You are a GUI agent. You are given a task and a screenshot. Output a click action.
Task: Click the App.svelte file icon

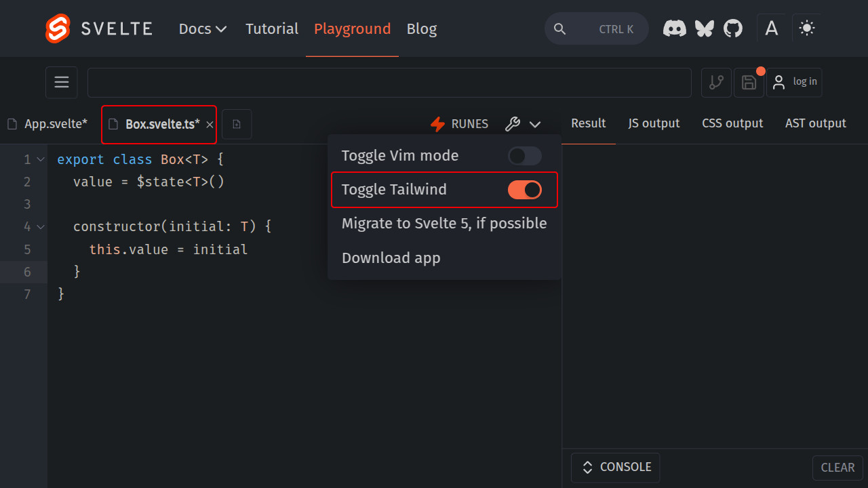pos(12,124)
